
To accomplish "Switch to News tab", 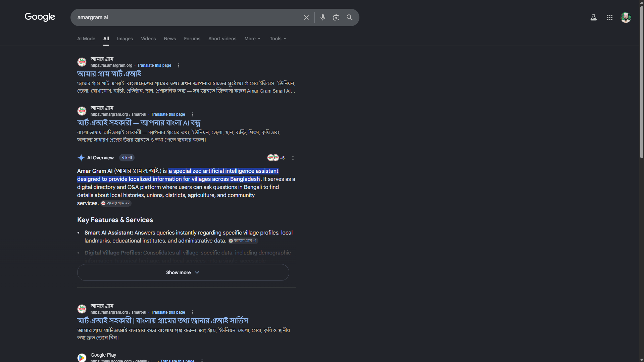I will point(170,39).
